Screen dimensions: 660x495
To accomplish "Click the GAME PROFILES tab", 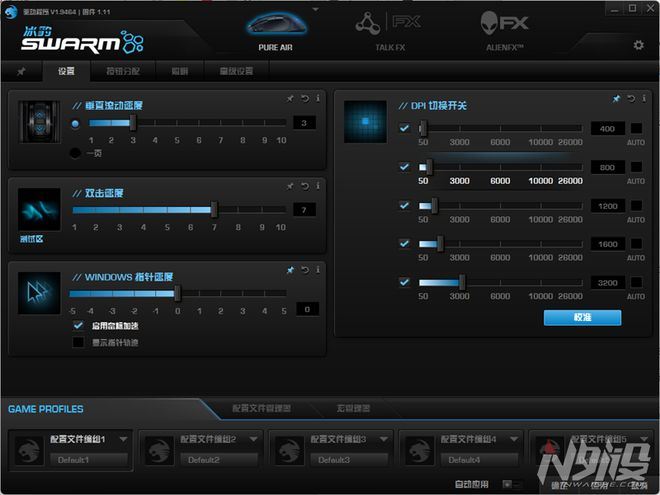I will pyautogui.click(x=46, y=409).
